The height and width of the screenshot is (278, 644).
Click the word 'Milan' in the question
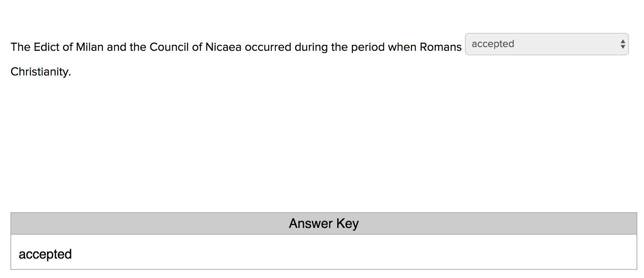coord(90,47)
